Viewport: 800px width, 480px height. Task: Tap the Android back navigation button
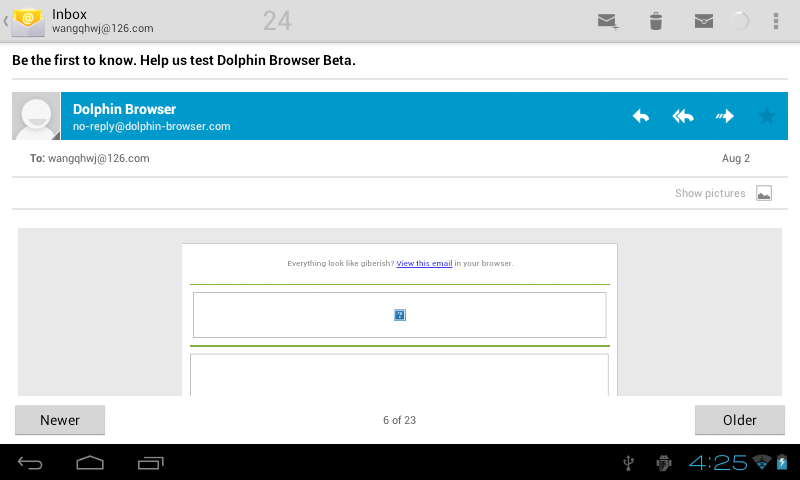pos(30,463)
